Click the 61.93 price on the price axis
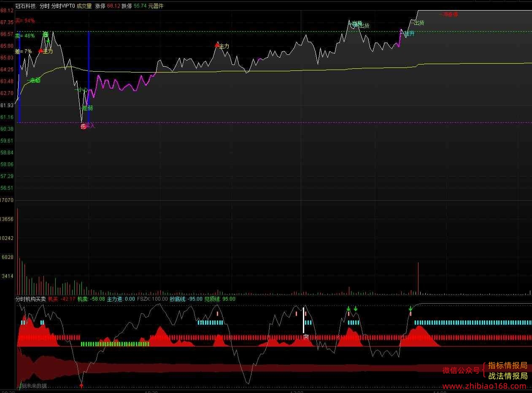The height and width of the screenshot is (393, 532). 7,105
